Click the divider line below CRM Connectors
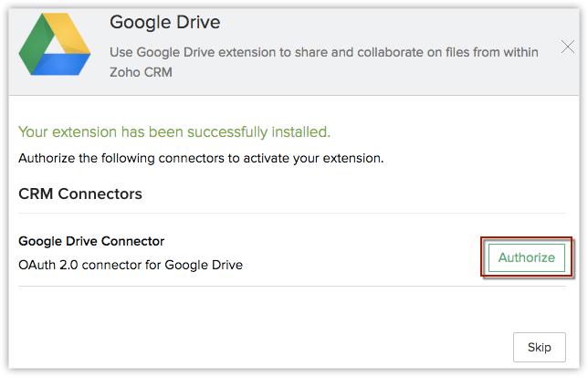Viewport: 588px width, 377px height. 292,214
